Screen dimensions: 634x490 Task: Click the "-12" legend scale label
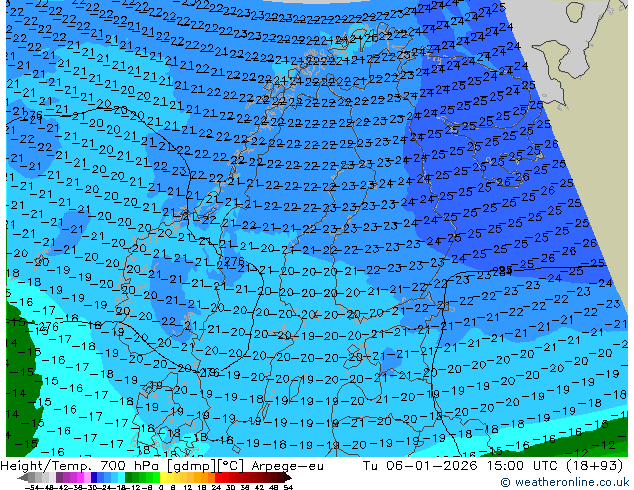[133, 487]
